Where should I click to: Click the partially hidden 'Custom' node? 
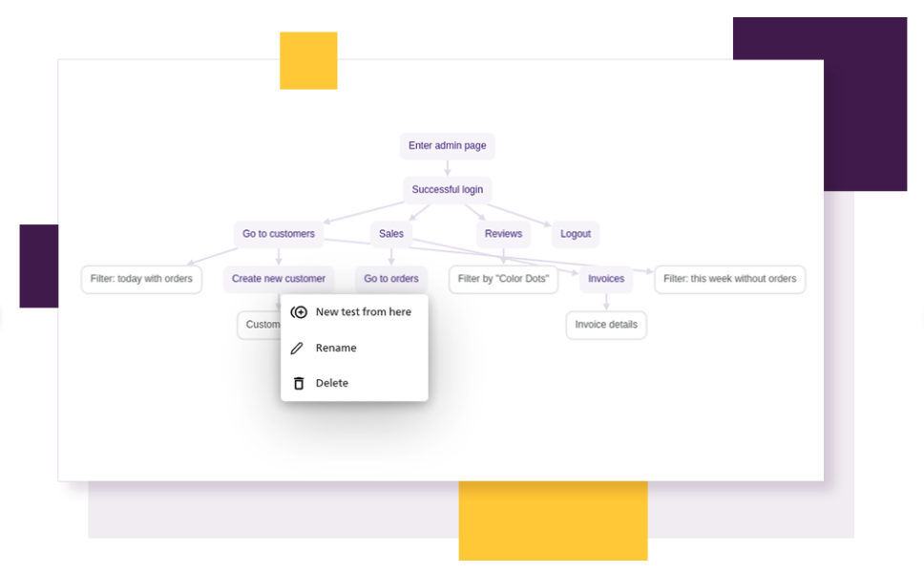tap(260, 325)
